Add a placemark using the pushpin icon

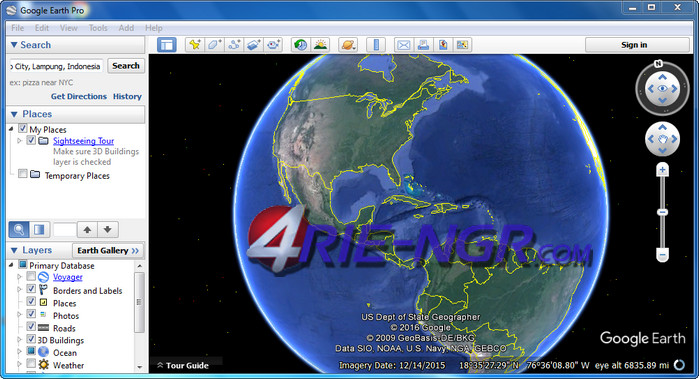[194, 45]
